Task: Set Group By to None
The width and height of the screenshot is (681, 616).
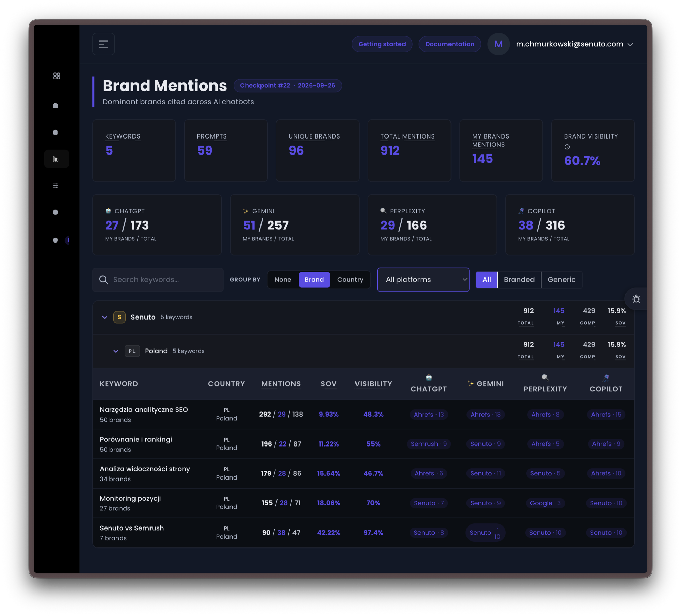Action: pos(283,279)
